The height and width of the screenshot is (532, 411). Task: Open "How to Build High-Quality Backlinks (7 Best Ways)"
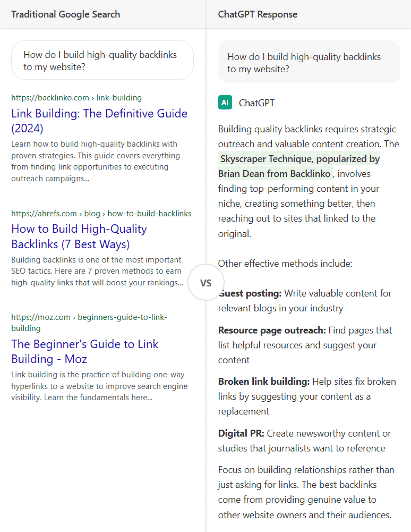tap(79, 236)
